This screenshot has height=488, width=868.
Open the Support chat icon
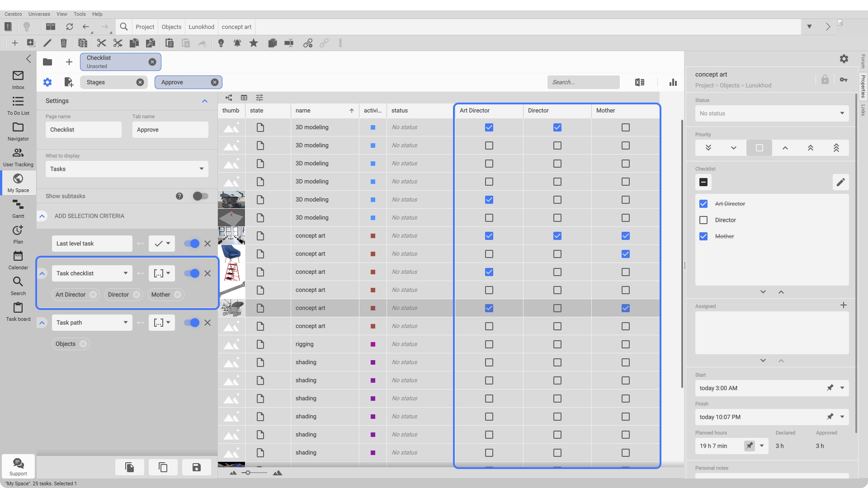(18, 466)
